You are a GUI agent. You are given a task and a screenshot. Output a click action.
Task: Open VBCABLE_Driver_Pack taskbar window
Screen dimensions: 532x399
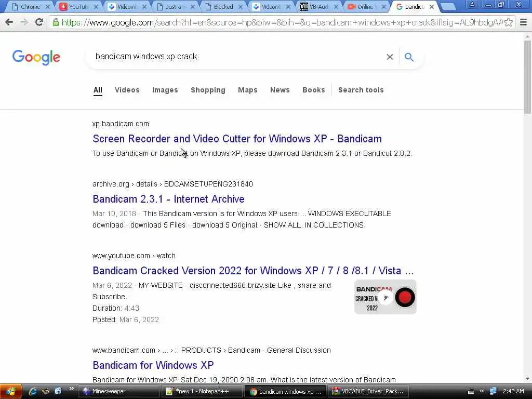[x=368, y=391]
